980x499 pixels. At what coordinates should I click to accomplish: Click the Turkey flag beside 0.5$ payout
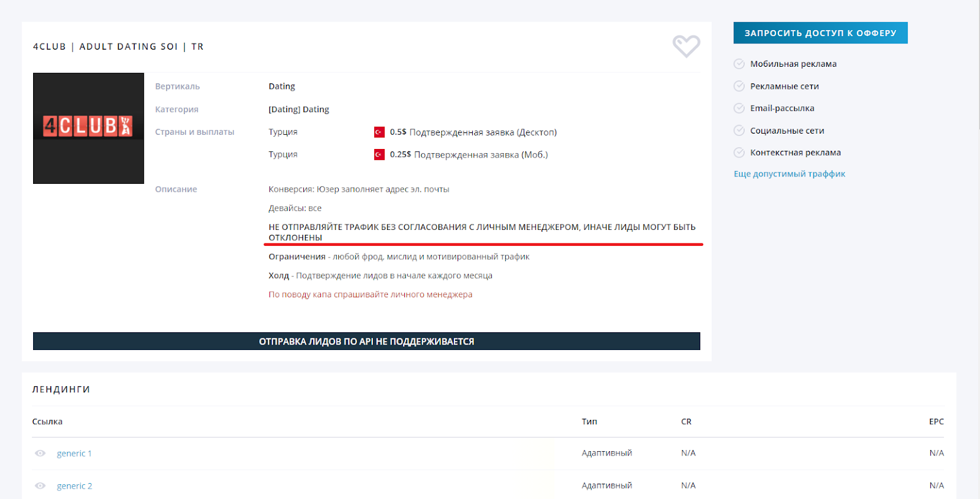[379, 132]
